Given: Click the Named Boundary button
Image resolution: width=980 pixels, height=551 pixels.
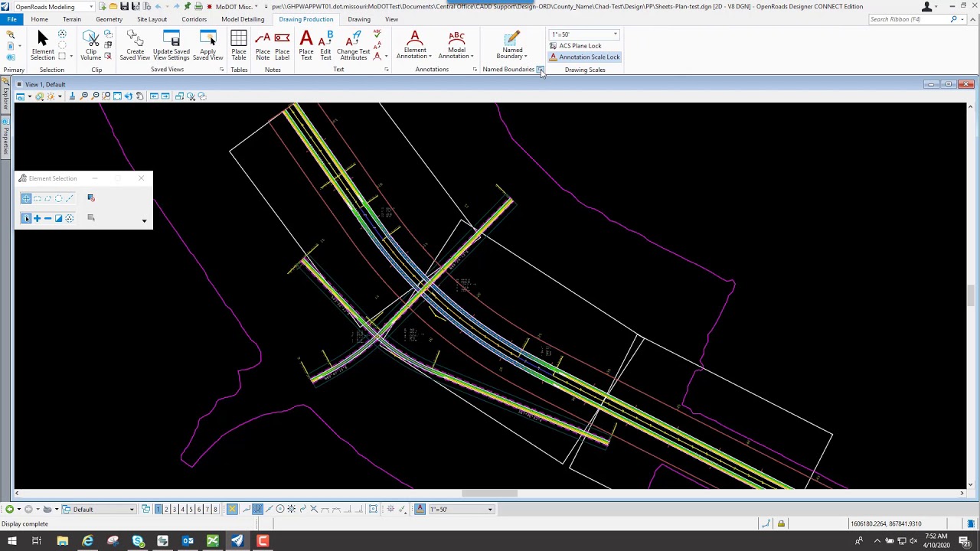Looking at the screenshot, I should [x=512, y=44].
